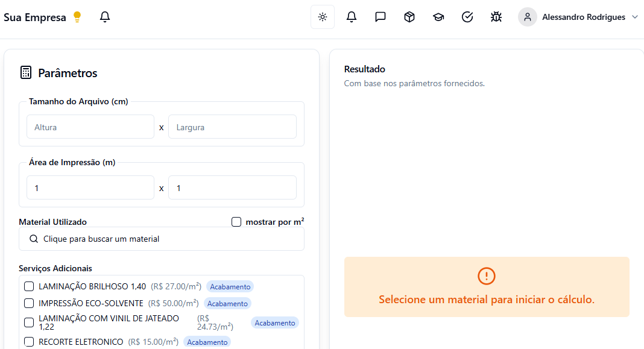Click the Sua Empresa header text
Image resolution: width=644 pixels, height=349 pixels.
tap(35, 17)
